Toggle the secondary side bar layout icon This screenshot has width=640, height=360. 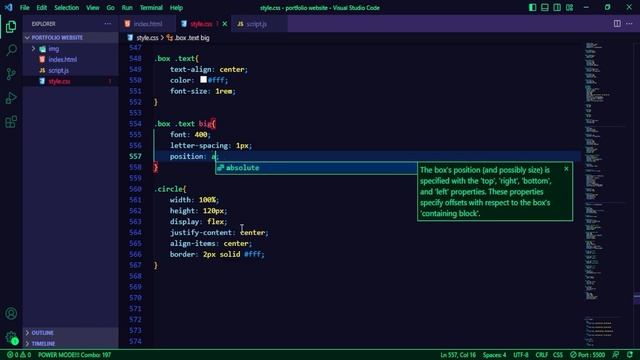[557, 7]
